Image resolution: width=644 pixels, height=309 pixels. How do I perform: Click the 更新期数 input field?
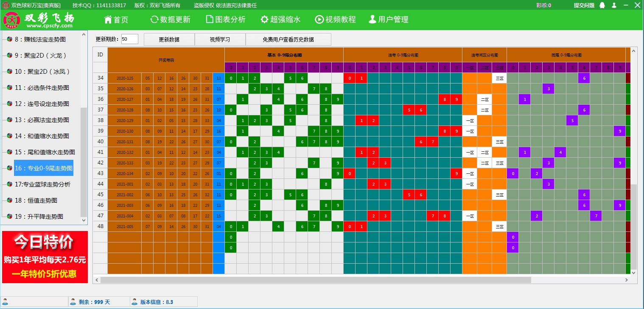(129, 39)
